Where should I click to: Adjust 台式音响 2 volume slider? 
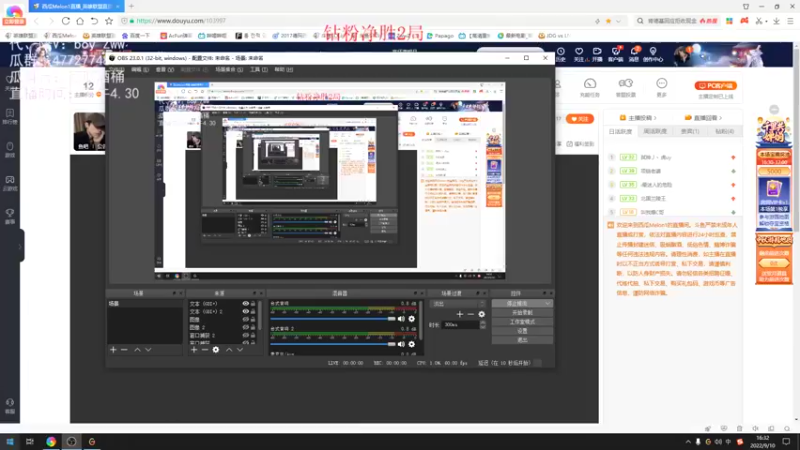point(333,344)
